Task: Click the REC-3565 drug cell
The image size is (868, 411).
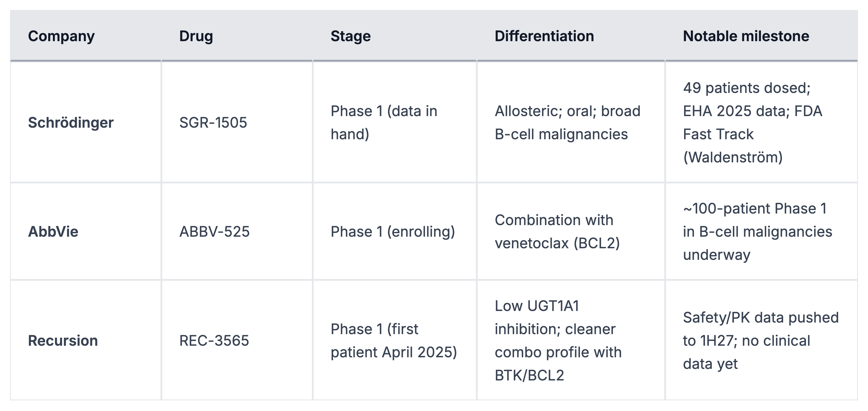Action: pos(214,341)
